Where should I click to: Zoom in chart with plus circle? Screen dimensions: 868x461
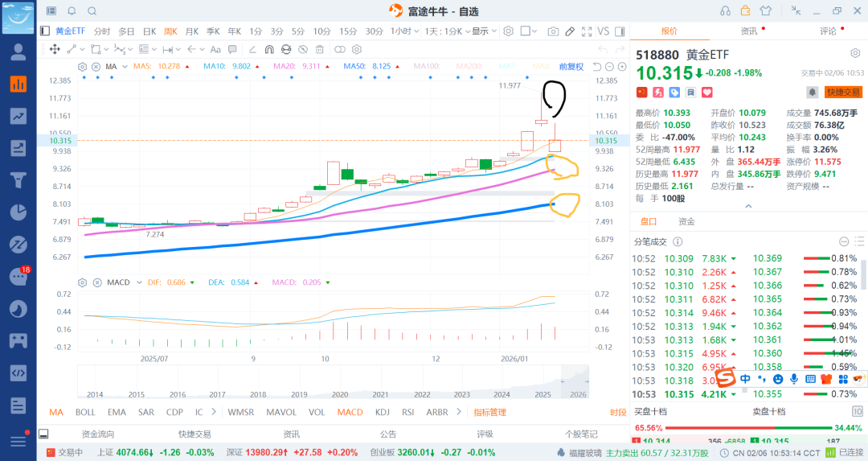point(622,67)
